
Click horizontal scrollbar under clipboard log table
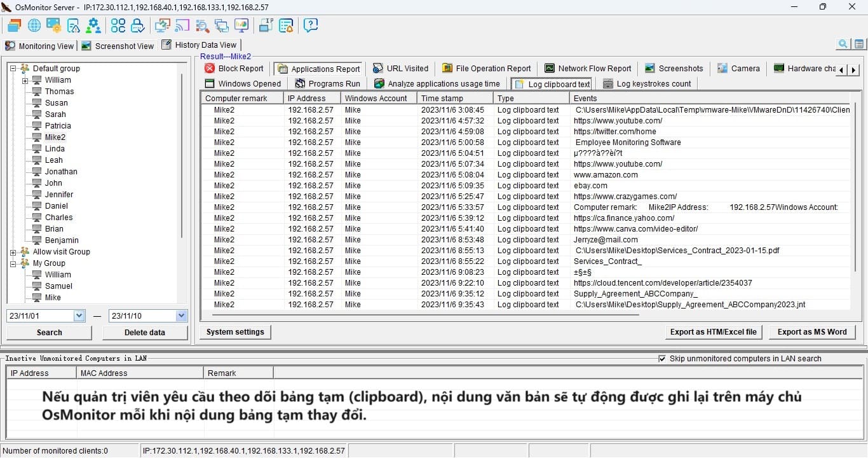pyautogui.click(x=426, y=314)
